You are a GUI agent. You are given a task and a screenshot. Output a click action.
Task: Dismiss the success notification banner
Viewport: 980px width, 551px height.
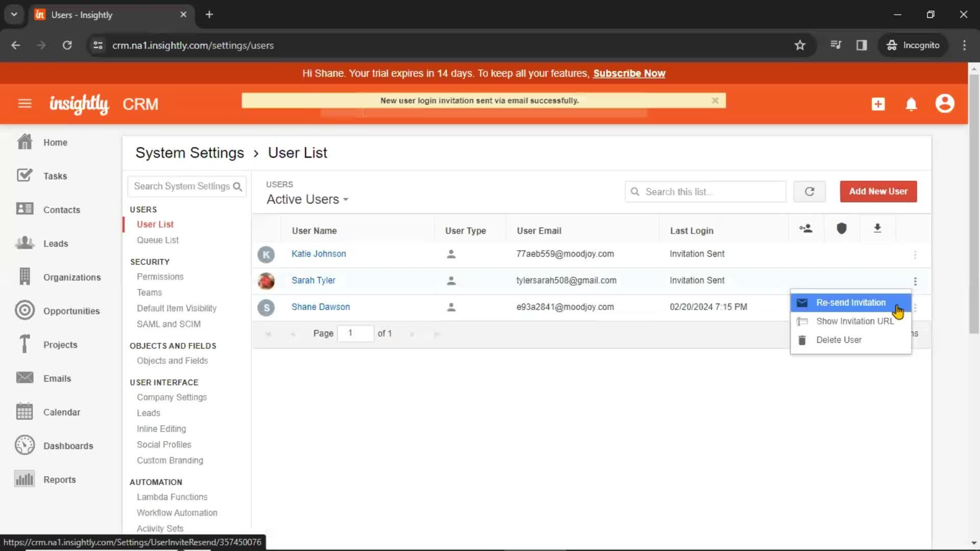pos(715,100)
